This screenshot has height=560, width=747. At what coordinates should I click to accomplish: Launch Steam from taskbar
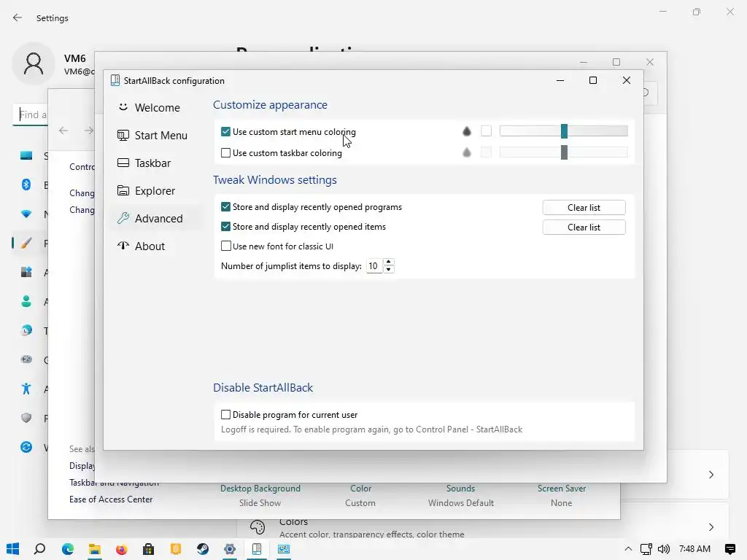(x=203, y=549)
